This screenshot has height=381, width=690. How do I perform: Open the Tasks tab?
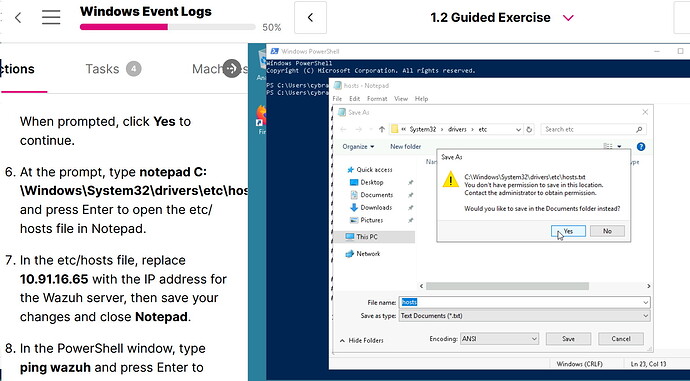tap(113, 69)
